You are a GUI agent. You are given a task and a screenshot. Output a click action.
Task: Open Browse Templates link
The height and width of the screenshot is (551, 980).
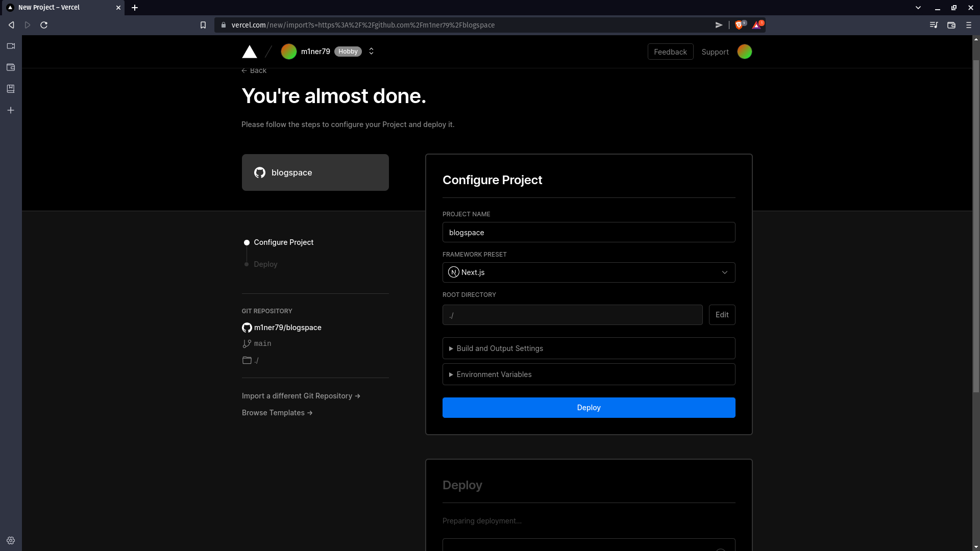[277, 413]
